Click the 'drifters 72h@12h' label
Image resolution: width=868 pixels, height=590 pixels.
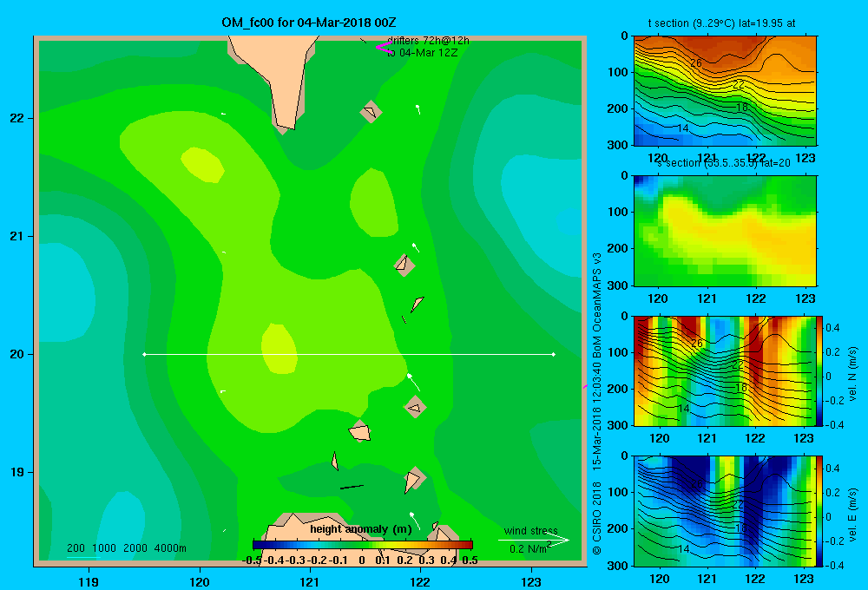pyautogui.click(x=428, y=41)
